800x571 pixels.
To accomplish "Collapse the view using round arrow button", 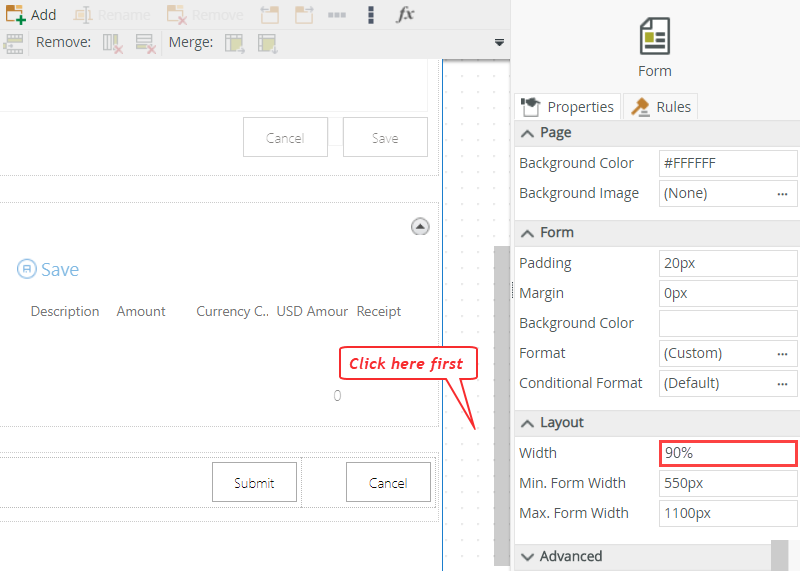I will [420, 227].
